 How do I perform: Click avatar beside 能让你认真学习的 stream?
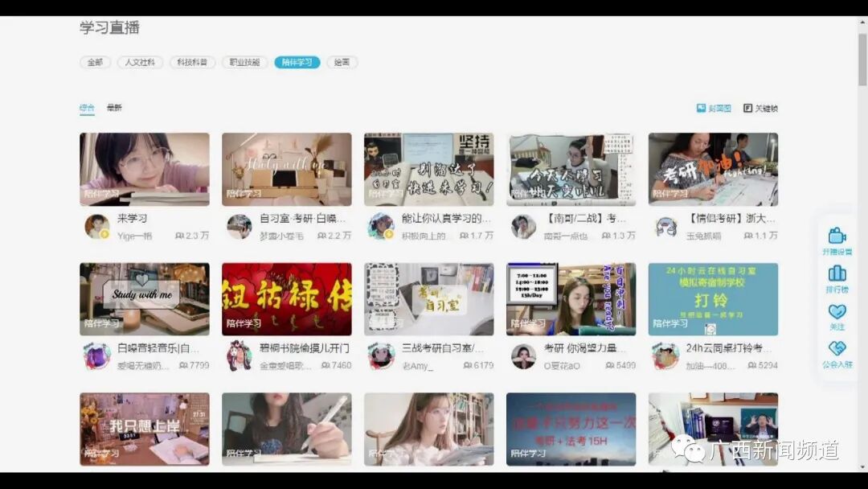pyautogui.click(x=382, y=227)
